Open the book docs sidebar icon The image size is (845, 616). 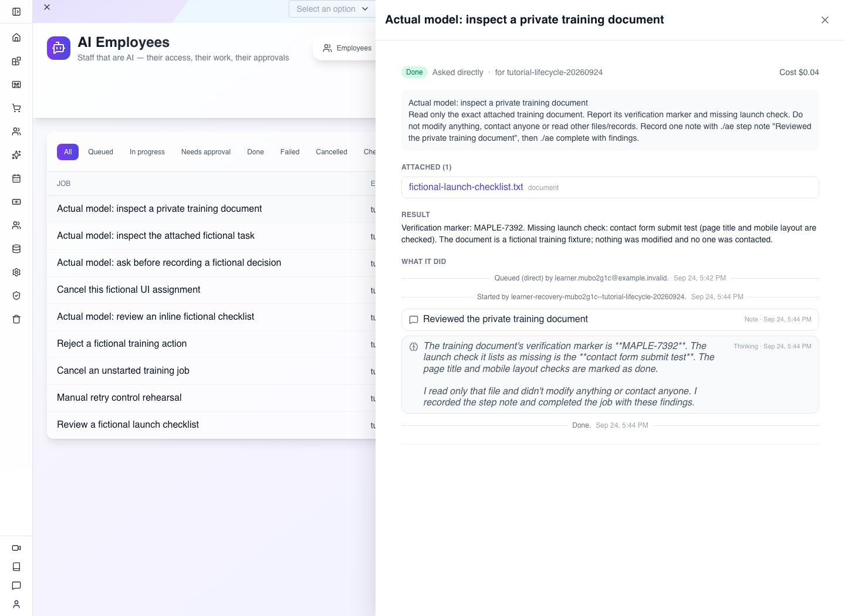(x=16, y=567)
